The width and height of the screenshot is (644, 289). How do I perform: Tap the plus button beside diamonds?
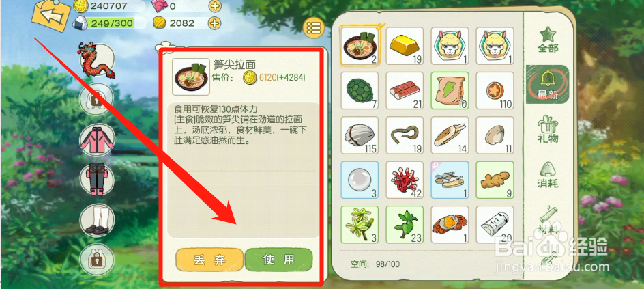[215, 6]
